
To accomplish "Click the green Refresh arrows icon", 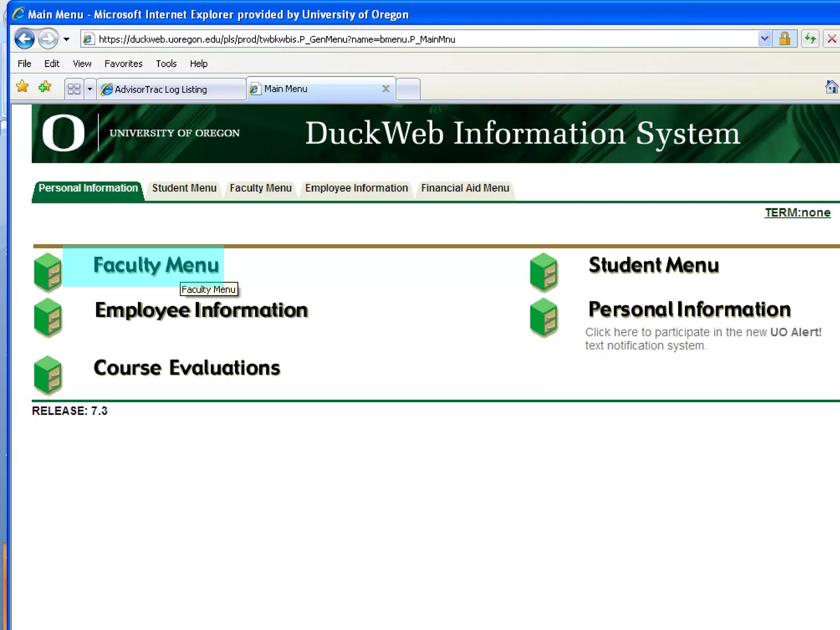I will point(810,39).
